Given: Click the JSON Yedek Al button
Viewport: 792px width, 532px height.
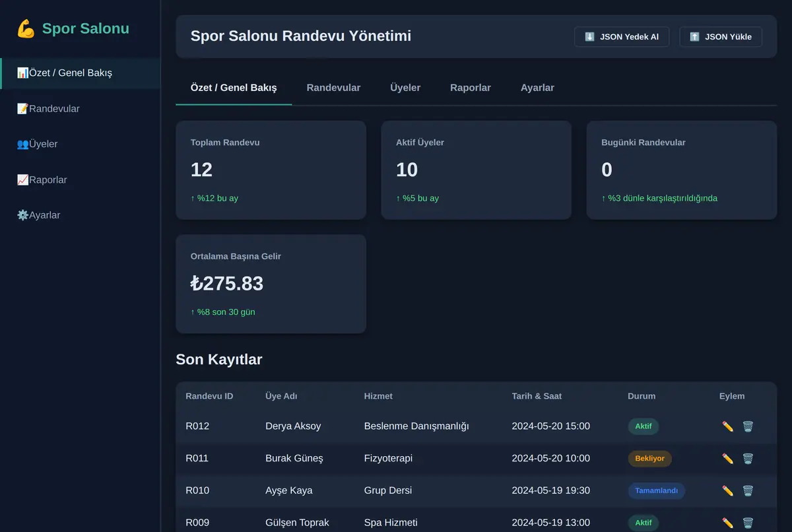Looking at the screenshot, I should click(622, 37).
